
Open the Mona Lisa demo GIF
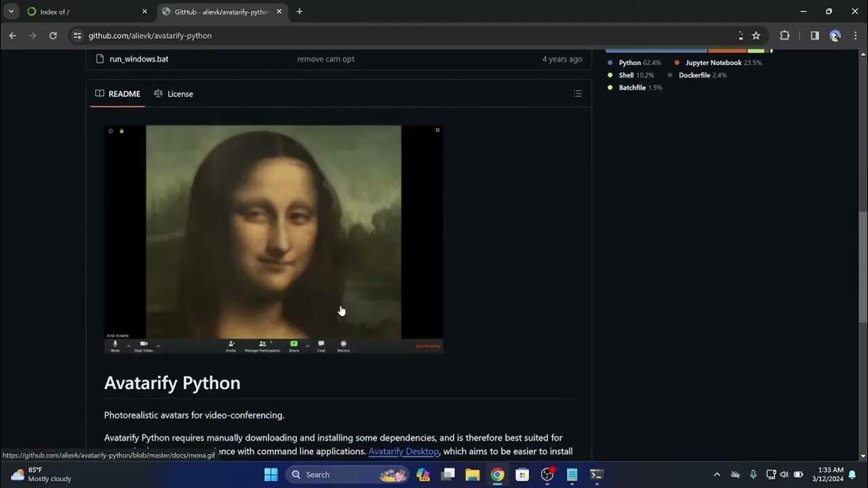[273, 239]
